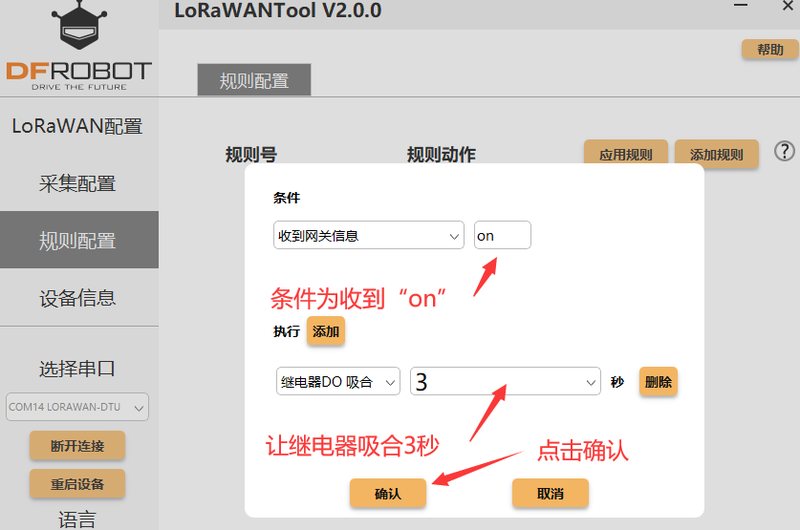This screenshot has height=530, width=800.
Task: Expand the 继电器DO 吸合 action dropdown
Action: pos(337,381)
